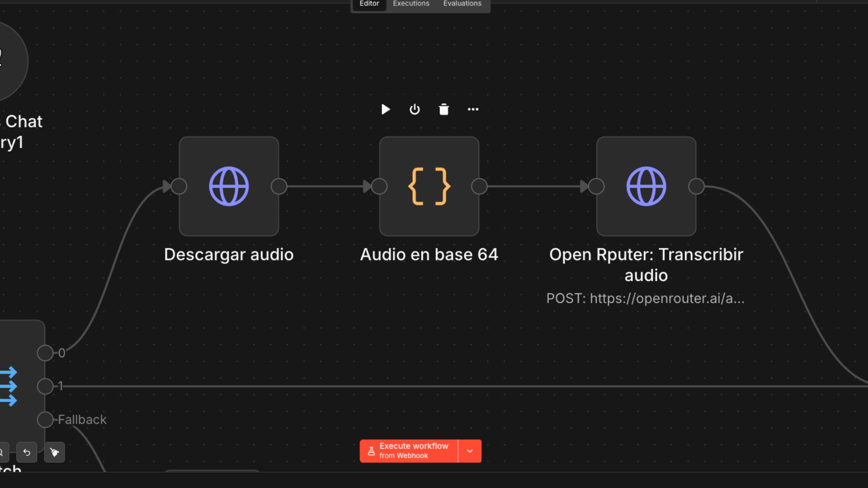Delete node using trash icon
868x488 pixels.
444,109
